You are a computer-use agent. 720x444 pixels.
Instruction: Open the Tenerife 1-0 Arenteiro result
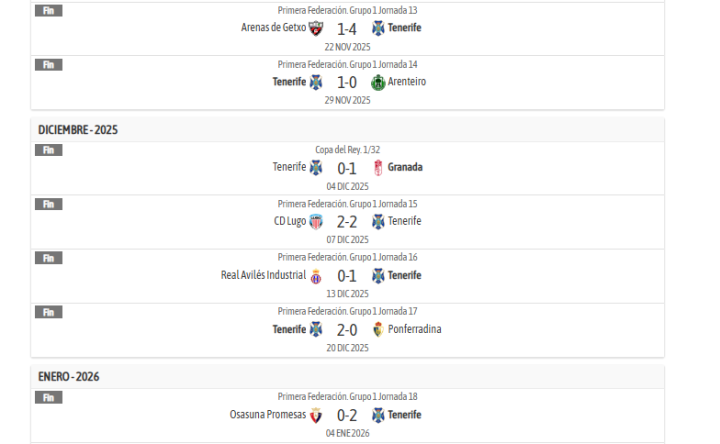coord(347,82)
